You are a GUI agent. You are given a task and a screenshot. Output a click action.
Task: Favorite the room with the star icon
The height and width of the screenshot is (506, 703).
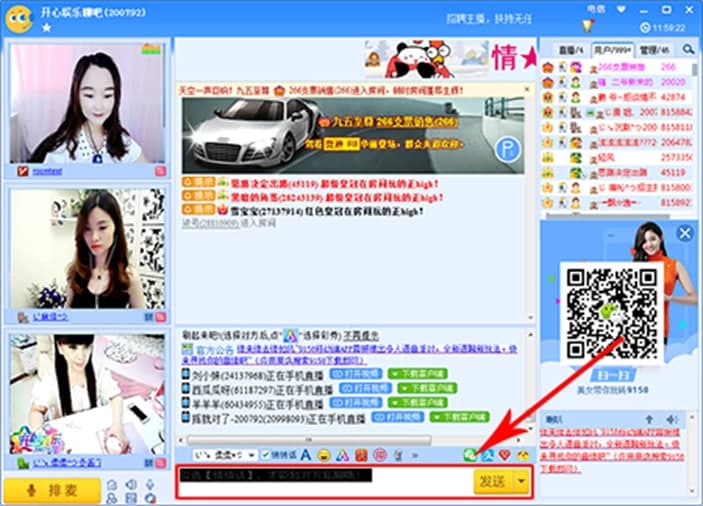(47, 28)
